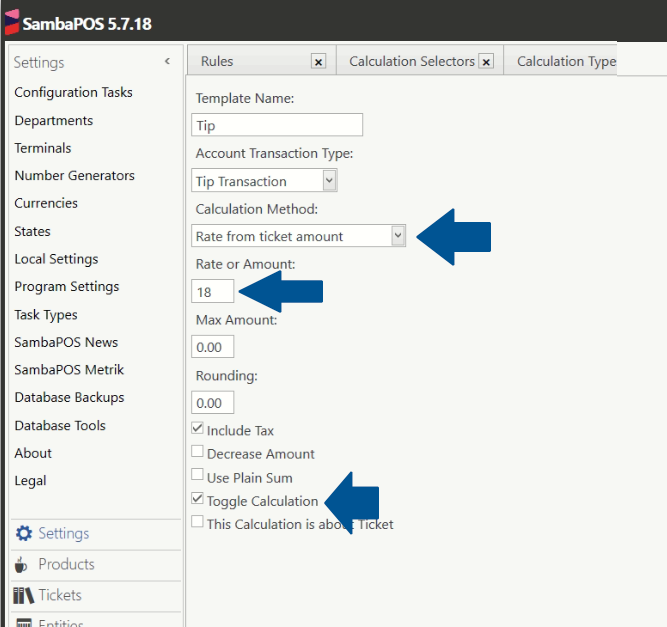Open SambaPOS Metrik

pos(69,370)
